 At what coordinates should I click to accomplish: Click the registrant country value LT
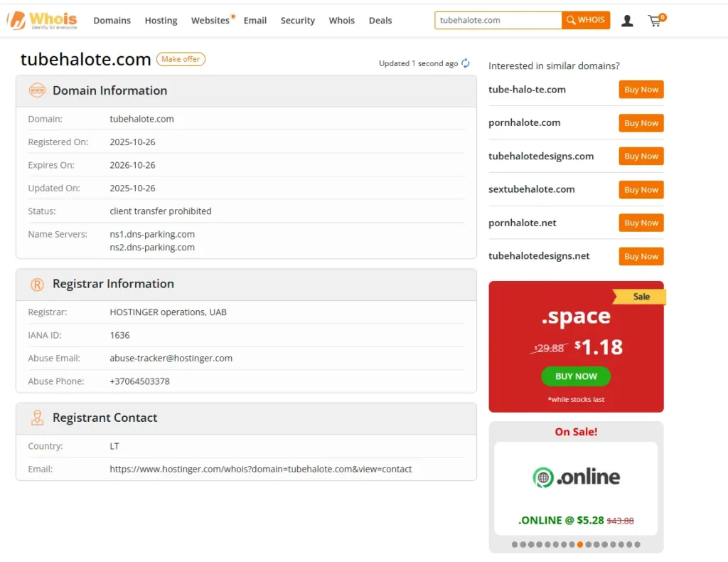[114, 446]
